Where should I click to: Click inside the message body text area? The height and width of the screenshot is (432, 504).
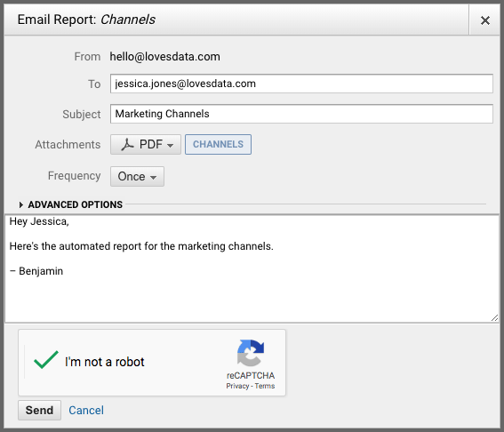coord(252,268)
